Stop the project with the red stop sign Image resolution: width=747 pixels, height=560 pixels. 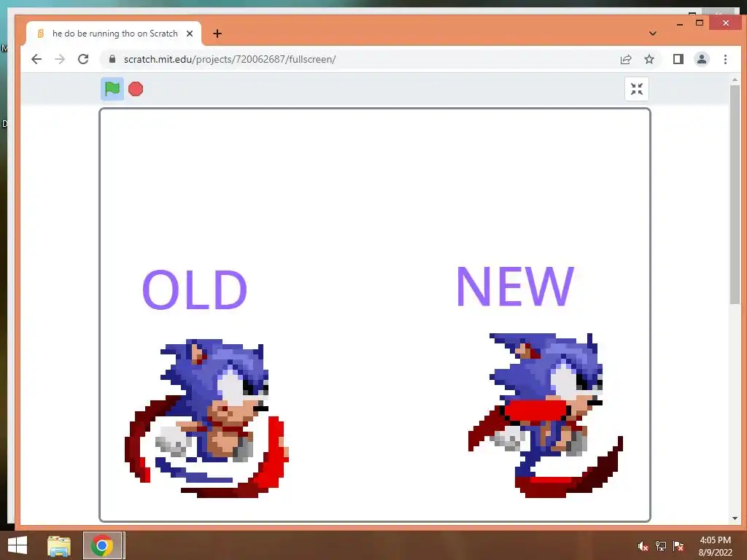pyautogui.click(x=136, y=89)
